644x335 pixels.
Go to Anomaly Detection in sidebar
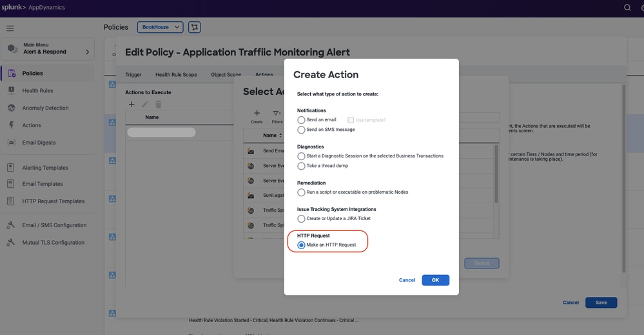point(45,108)
